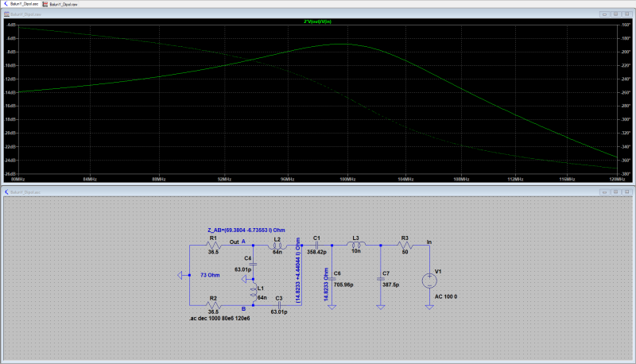Close the schematic window
This screenshot has height=364, width=636.
627,192
